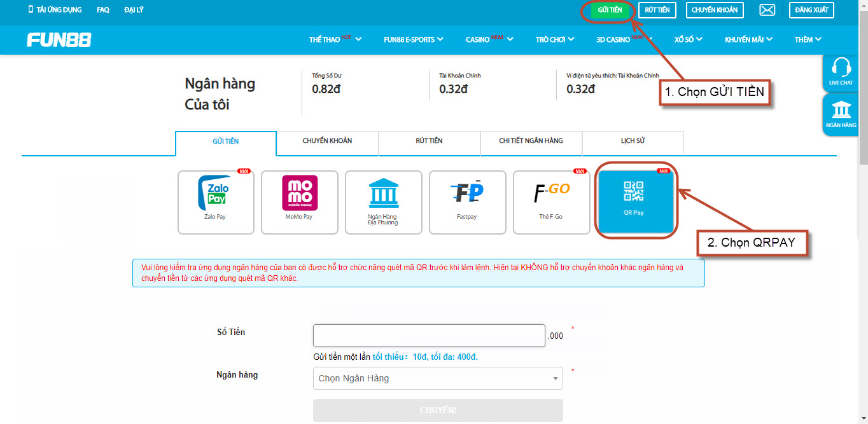Click the 'tối thiểu: 10đ, tối đa: 400đ' text
868x424 pixels.
click(425, 357)
